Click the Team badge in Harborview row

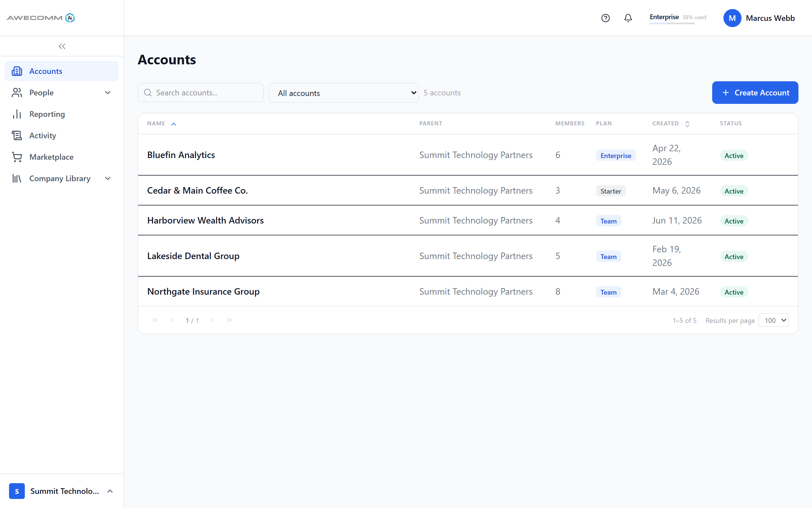[x=608, y=221]
